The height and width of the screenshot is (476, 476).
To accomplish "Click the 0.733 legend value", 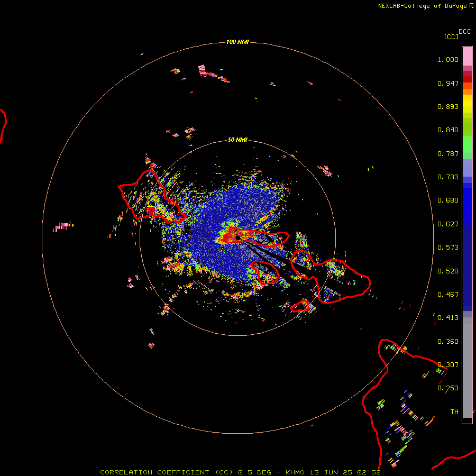I will [448, 177].
